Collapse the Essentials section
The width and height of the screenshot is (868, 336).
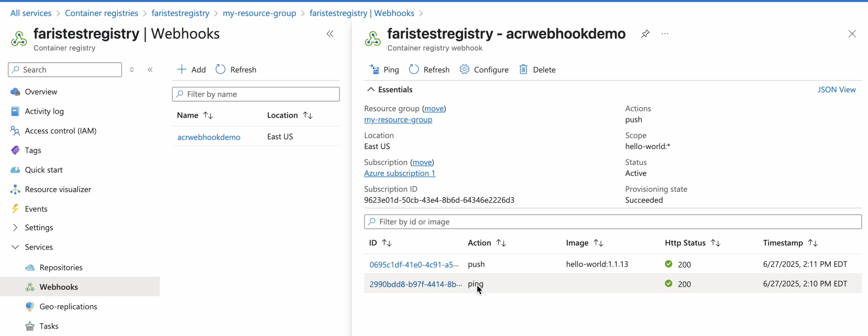(371, 90)
